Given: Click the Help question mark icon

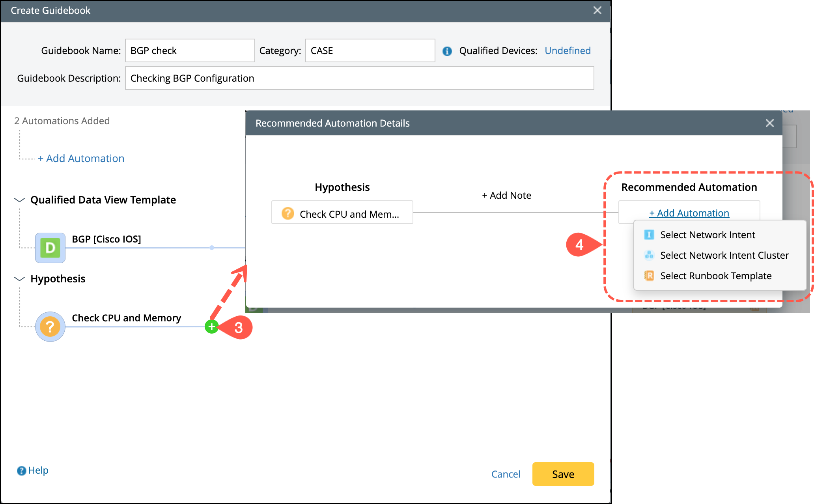Looking at the screenshot, I should pyautogui.click(x=21, y=470).
